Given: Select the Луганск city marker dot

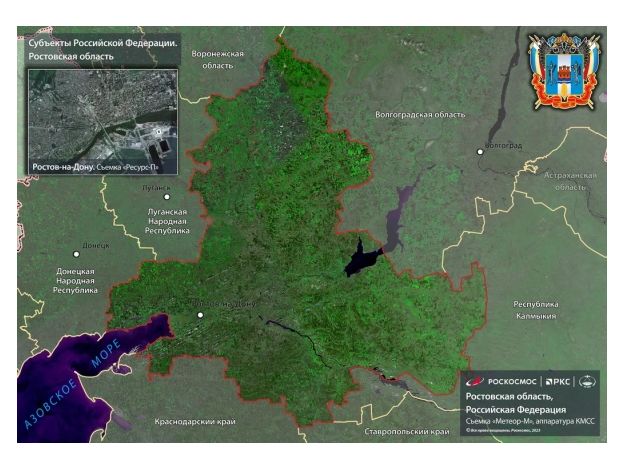Looking at the screenshot, I should coord(141,196).
